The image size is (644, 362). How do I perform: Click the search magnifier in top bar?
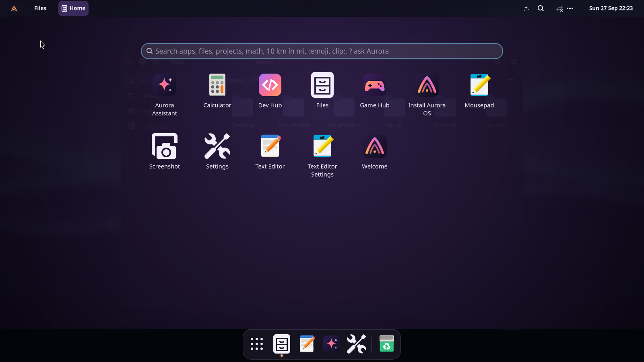pyautogui.click(x=541, y=8)
